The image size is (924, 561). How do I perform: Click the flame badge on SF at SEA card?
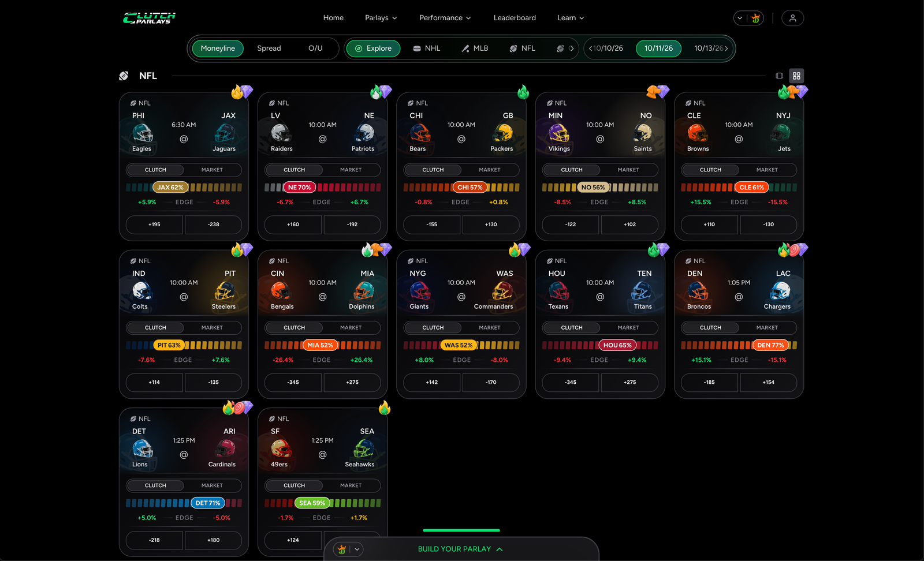click(385, 408)
